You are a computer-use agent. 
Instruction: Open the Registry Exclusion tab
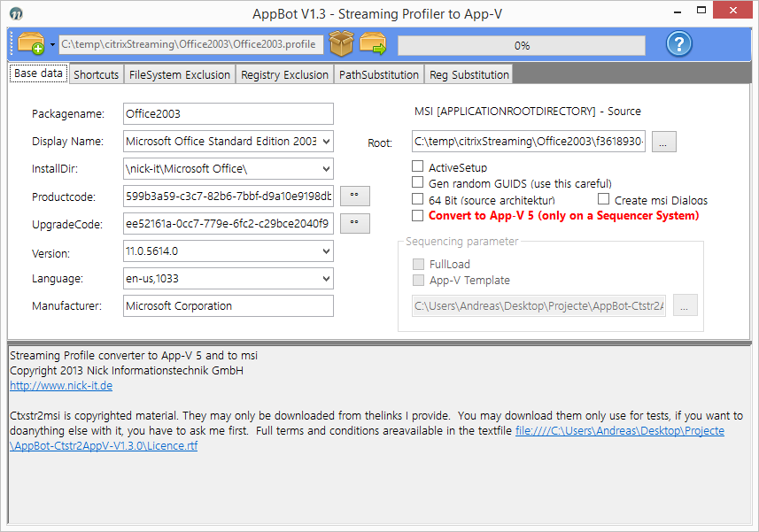click(x=284, y=74)
